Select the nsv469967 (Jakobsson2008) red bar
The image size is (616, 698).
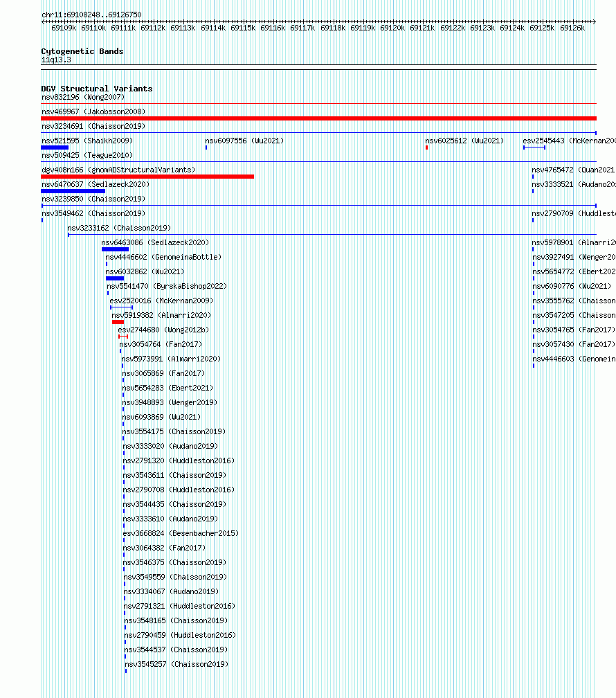click(x=318, y=118)
